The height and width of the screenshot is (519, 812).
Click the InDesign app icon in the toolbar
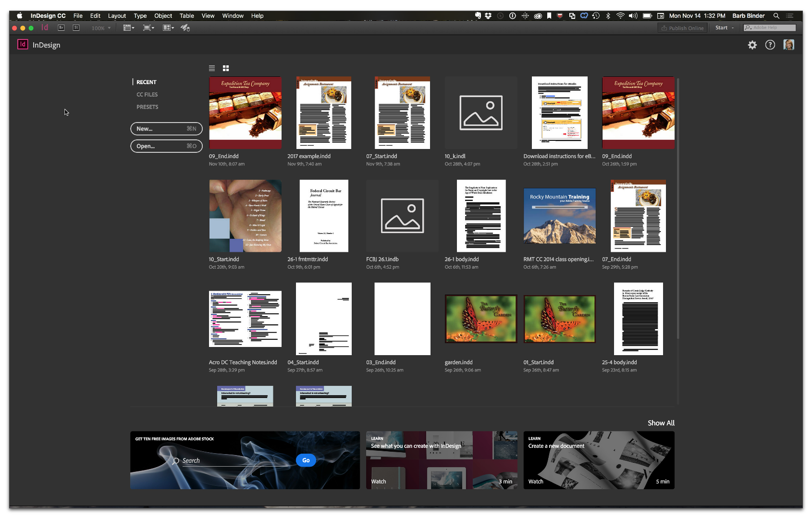click(45, 27)
